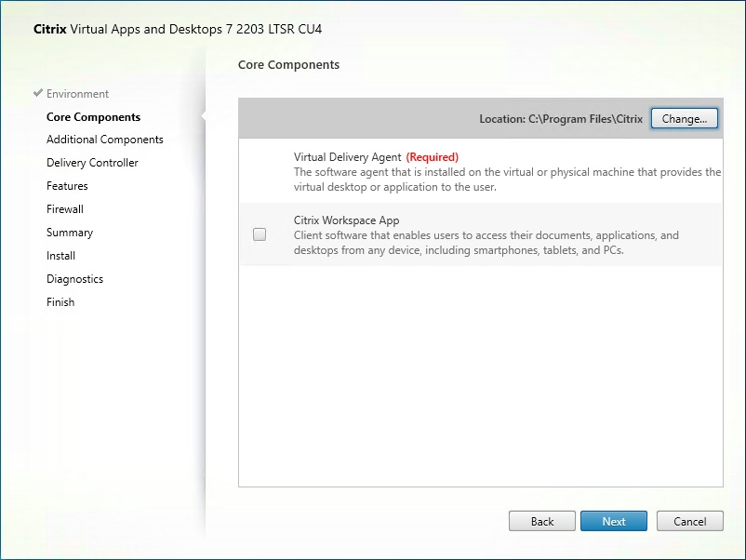This screenshot has height=560, width=746.
Task: Click Change to modify install location
Action: 684,118
